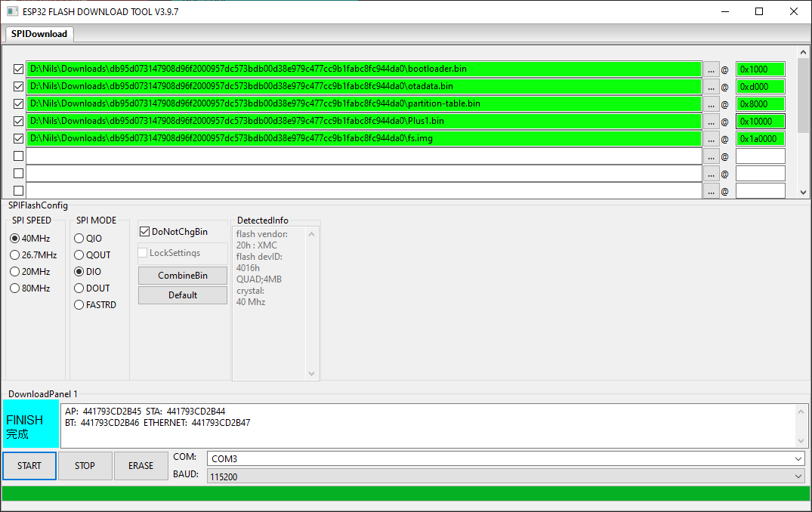Click the 0xd000 address field
Image resolution: width=812 pixels, height=512 pixels.
(760, 86)
